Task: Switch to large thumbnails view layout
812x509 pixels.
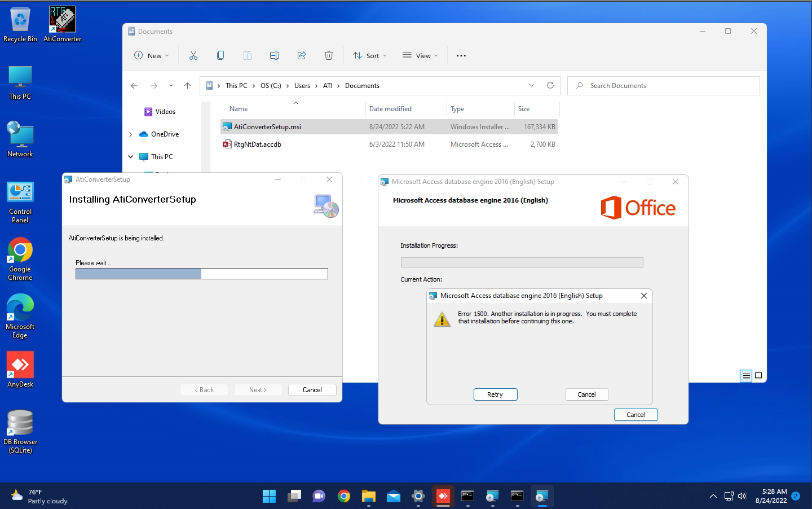Action: pyautogui.click(x=758, y=375)
